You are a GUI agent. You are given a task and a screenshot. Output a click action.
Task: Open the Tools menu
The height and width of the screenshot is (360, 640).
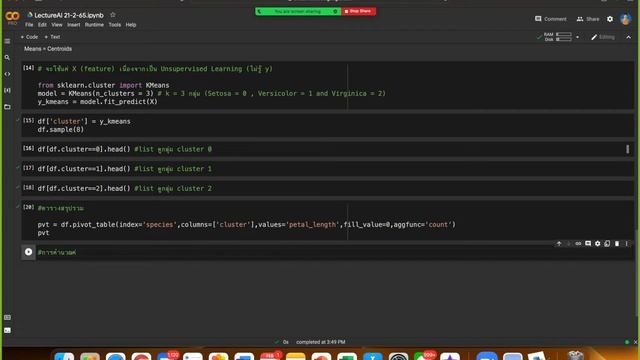point(115,25)
